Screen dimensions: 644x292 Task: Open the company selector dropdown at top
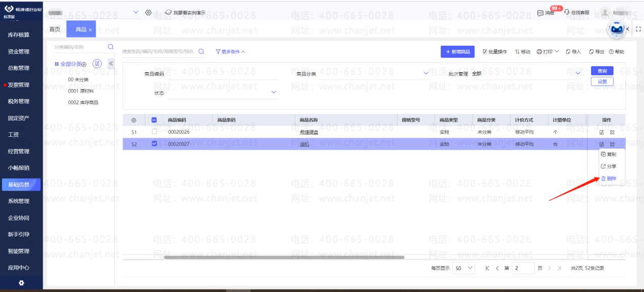click(136, 12)
